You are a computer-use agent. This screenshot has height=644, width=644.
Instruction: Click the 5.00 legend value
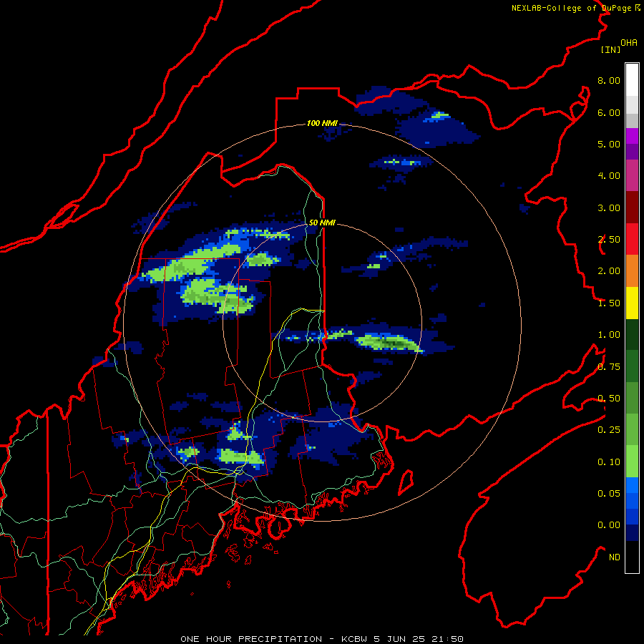click(x=609, y=144)
